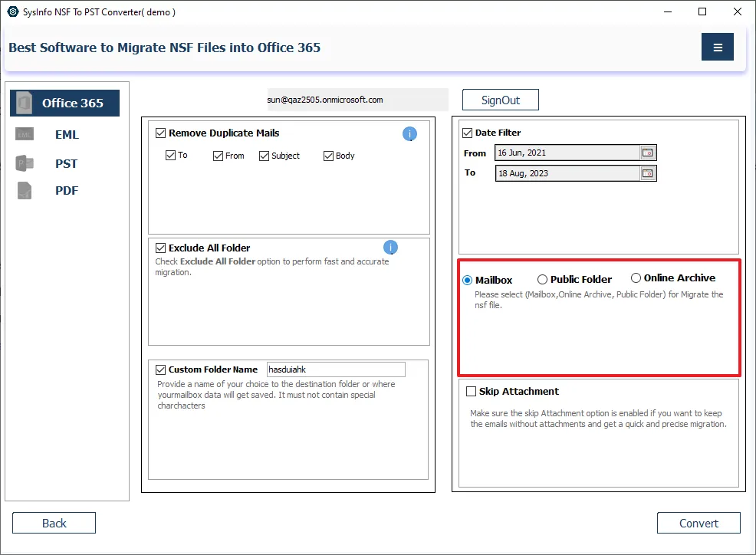Go back using the Back button
Viewport: 756px width, 555px height.
[54, 523]
